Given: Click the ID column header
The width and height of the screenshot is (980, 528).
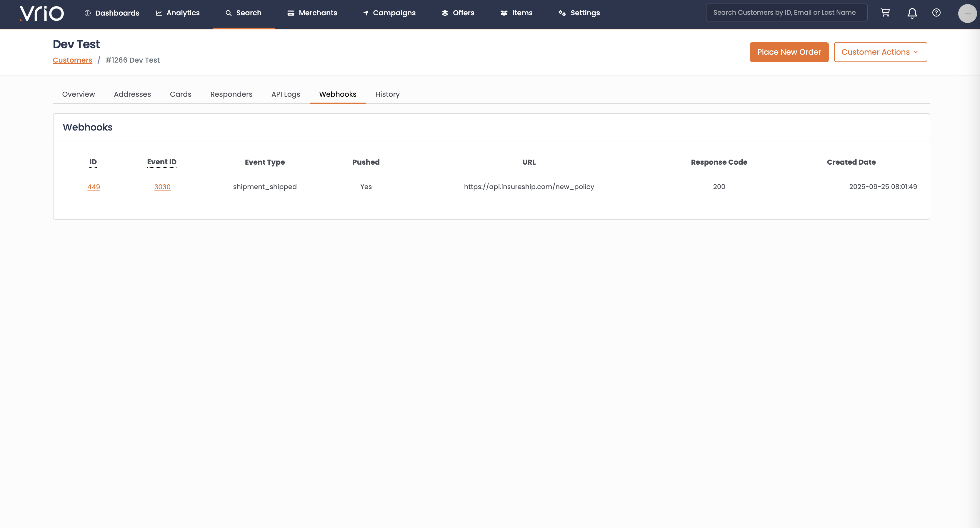Looking at the screenshot, I should point(93,162).
